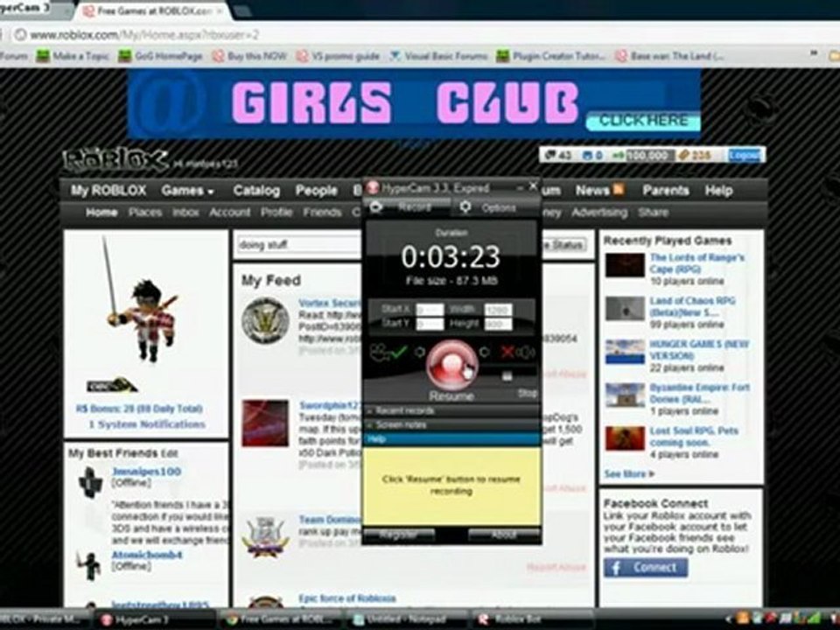Select the Home sub-navigation tab
This screenshot has width=840, height=630.
101,213
